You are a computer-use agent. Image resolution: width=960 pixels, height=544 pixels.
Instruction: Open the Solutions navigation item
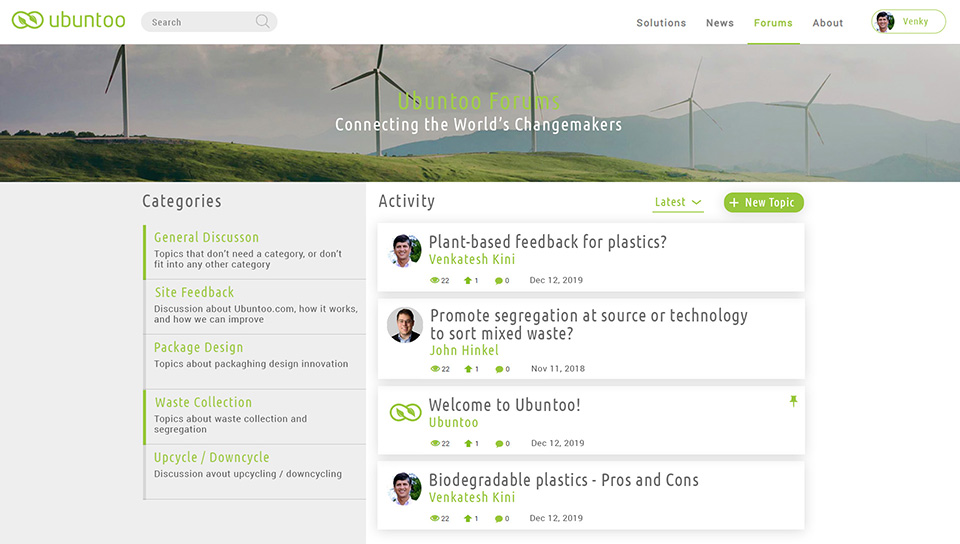coord(661,23)
